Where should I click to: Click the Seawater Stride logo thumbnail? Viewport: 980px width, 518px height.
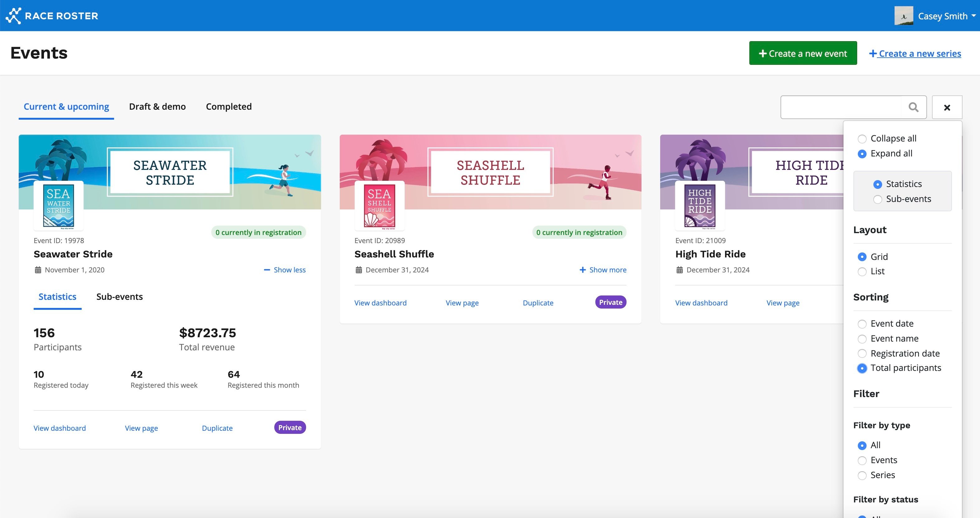59,206
